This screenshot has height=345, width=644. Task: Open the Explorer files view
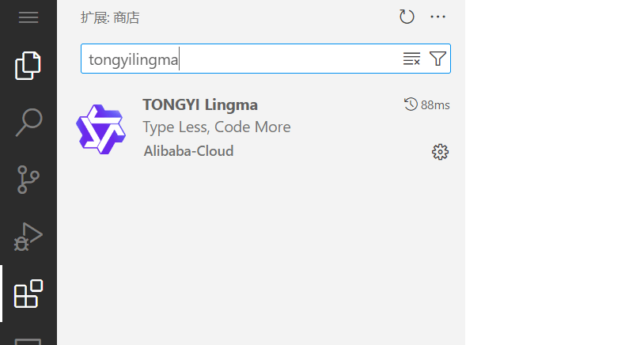(28, 66)
